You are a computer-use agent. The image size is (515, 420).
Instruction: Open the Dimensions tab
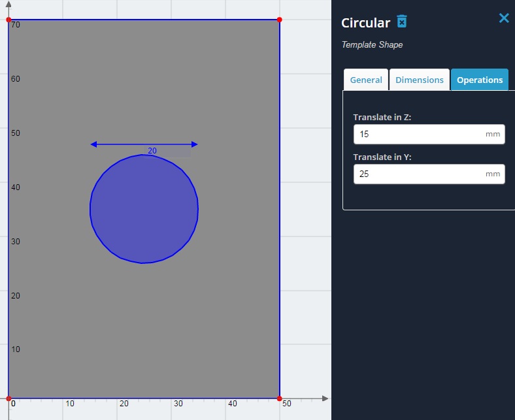click(420, 80)
